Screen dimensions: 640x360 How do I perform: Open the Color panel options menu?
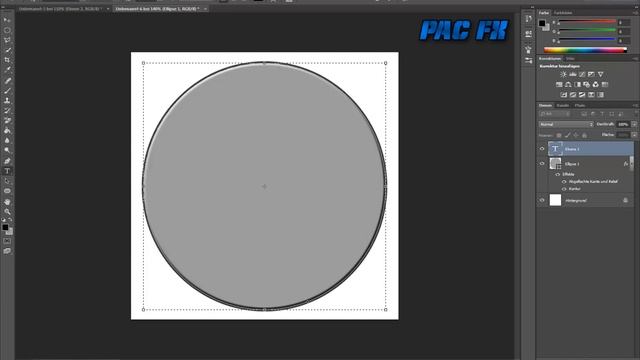pyautogui.click(x=635, y=13)
